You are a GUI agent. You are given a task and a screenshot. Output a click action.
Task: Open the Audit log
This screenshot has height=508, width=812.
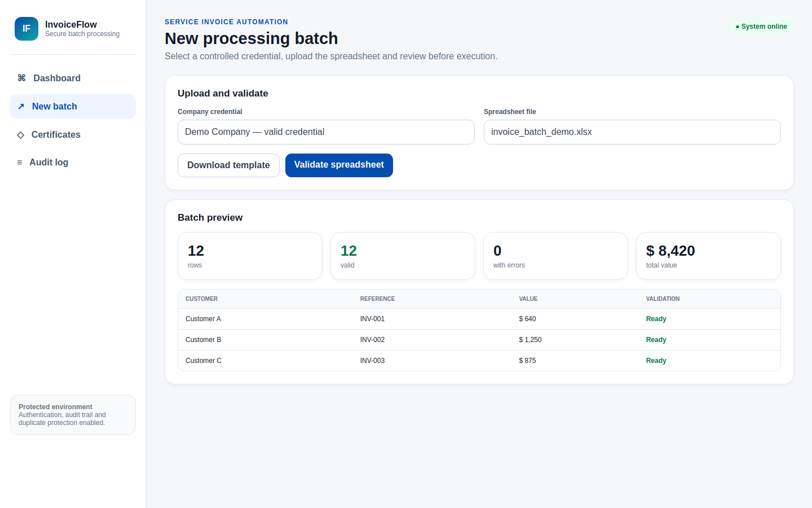click(x=73, y=163)
